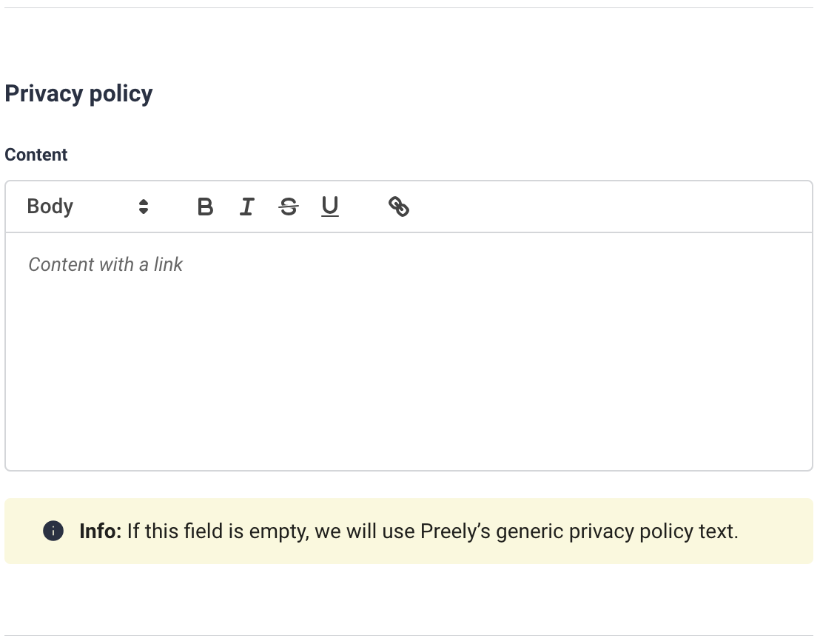Focus the privacy policy content text area
The width and height of the screenshot is (820, 644).
click(x=409, y=352)
